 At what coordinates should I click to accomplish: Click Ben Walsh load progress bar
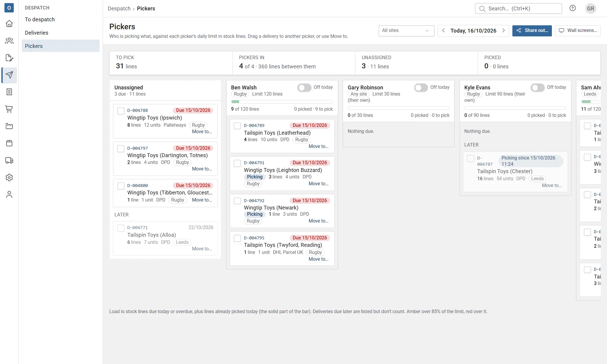tap(282, 102)
